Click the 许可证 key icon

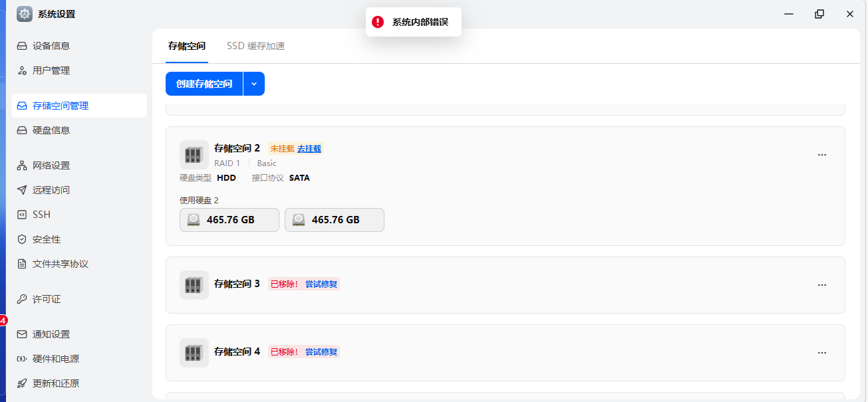pos(22,299)
